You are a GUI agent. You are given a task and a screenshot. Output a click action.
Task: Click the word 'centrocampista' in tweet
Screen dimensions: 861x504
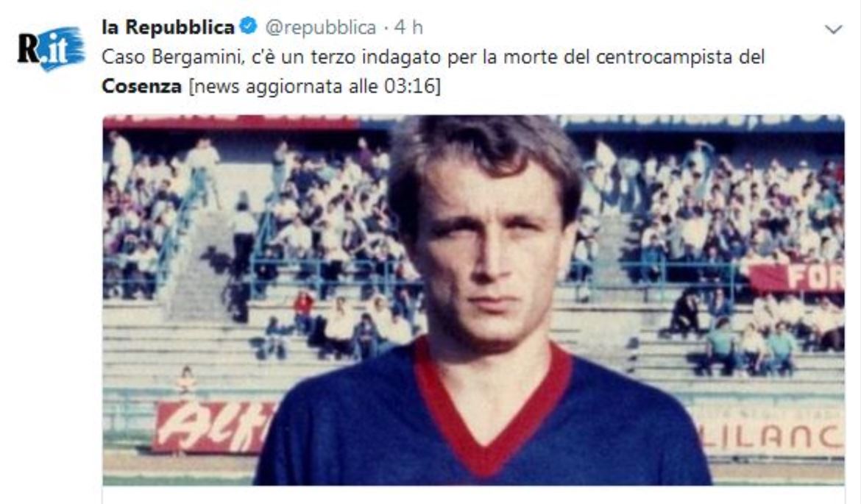[x=662, y=57]
